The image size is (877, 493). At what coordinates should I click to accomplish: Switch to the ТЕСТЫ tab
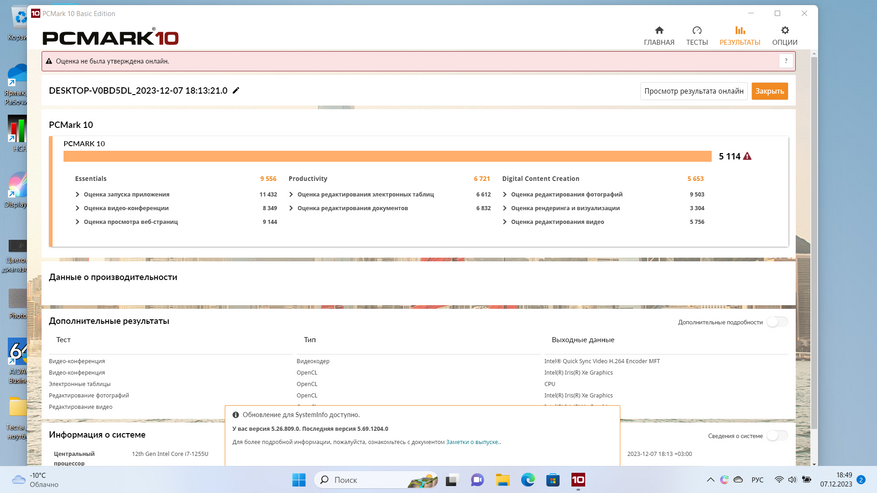pyautogui.click(x=697, y=36)
